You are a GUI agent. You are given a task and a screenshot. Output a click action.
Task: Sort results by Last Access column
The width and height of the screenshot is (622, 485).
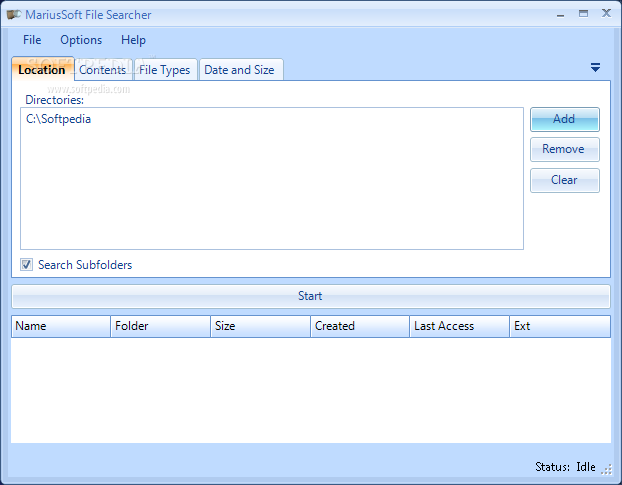pyautogui.click(x=459, y=326)
